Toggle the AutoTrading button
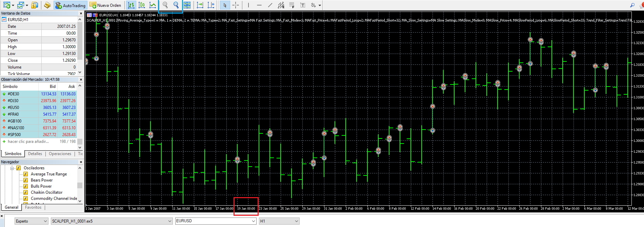 click(71, 5)
